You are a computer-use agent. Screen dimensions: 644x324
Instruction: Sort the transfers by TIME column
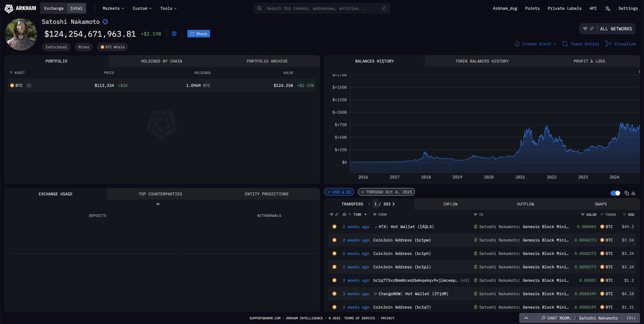(x=360, y=215)
